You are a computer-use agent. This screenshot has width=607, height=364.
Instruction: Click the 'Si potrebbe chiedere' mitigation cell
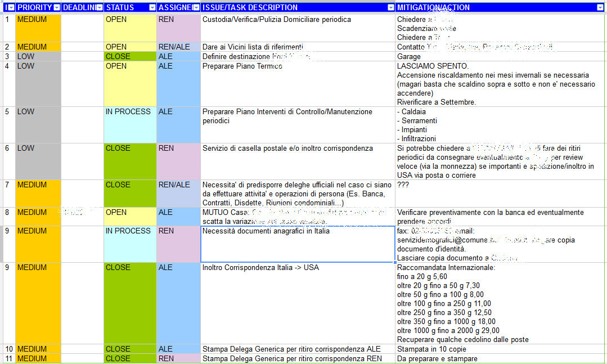click(x=501, y=161)
